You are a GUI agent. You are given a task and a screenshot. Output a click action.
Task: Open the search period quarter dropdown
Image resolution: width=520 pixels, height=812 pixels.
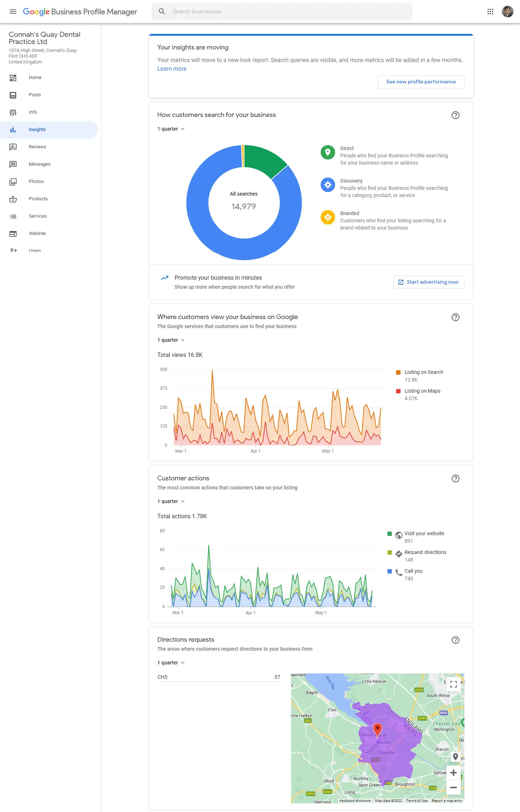coord(171,129)
